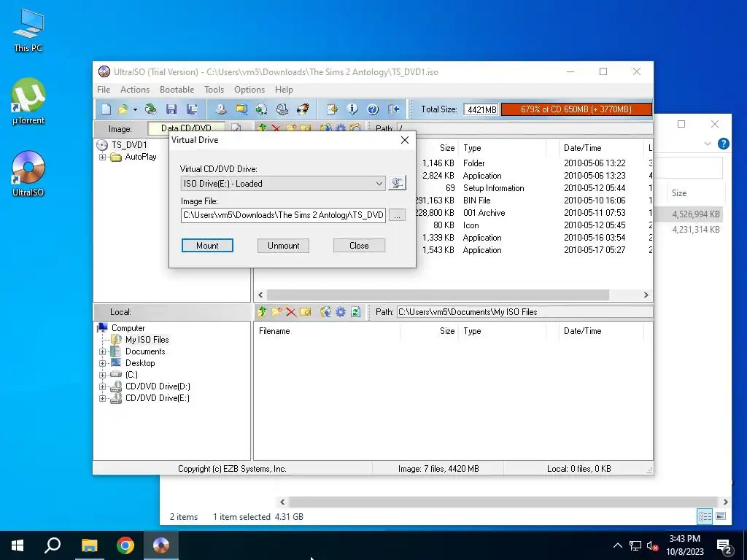Select the UltraISO desktop shortcut
Screen dimensions: 747x560
point(28,174)
